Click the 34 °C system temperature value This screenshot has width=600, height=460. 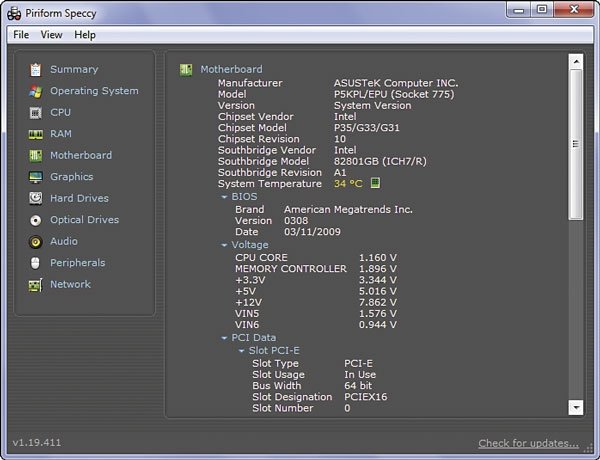coord(348,184)
